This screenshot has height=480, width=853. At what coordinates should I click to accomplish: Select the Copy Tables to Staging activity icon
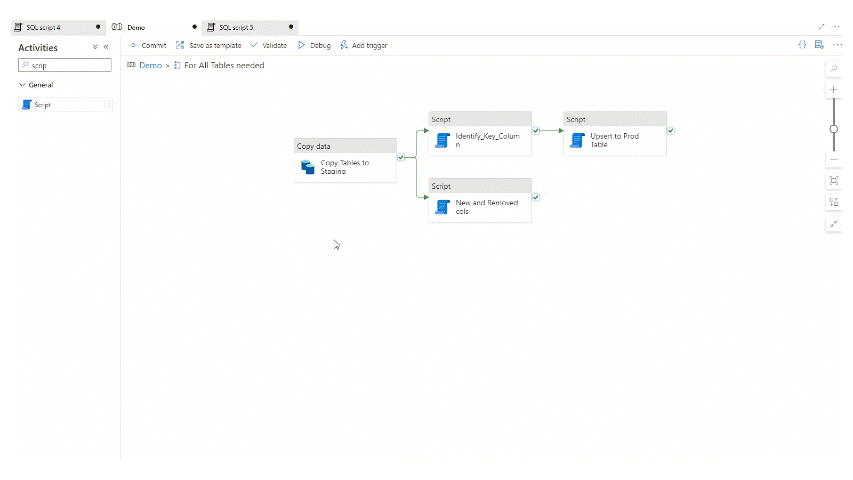pos(308,167)
